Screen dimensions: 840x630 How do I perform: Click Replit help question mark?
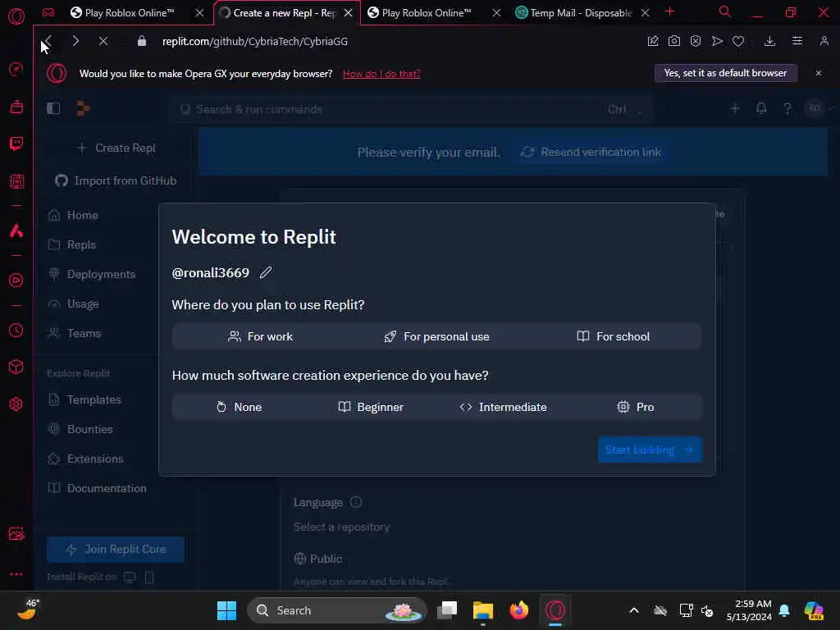point(787,109)
